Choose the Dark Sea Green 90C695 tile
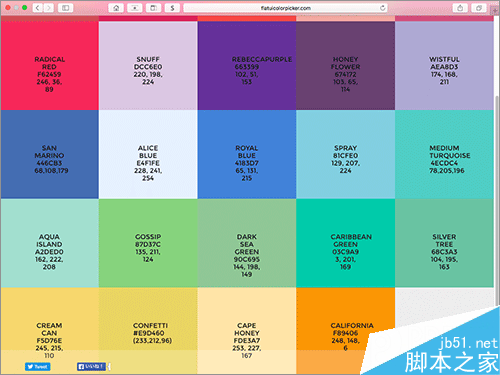This screenshot has height=375, width=500. (247, 243)
